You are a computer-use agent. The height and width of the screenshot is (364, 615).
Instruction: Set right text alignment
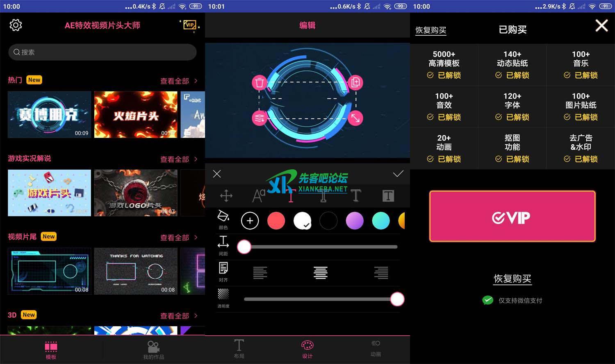381,273
